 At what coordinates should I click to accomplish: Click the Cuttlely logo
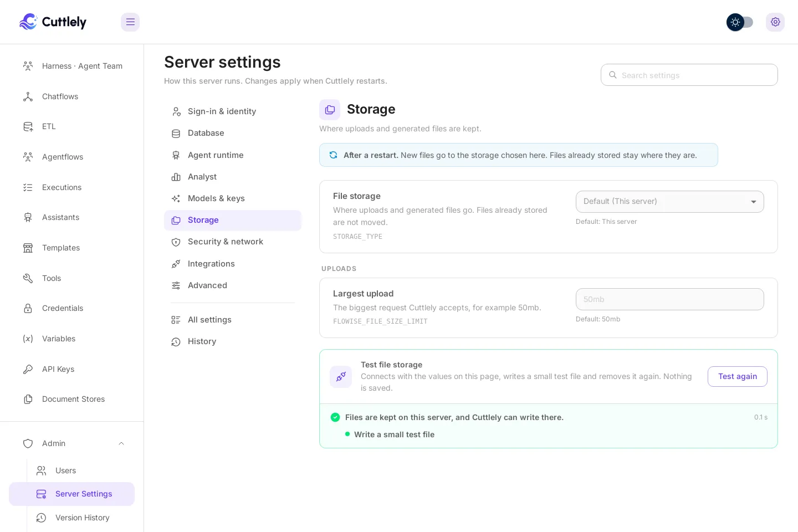click(x=53, y=22)
